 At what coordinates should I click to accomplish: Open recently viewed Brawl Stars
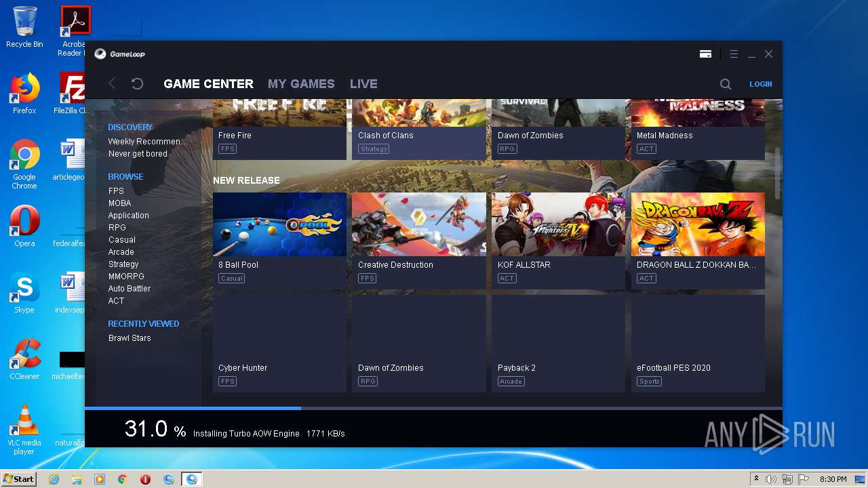(130, 338)
